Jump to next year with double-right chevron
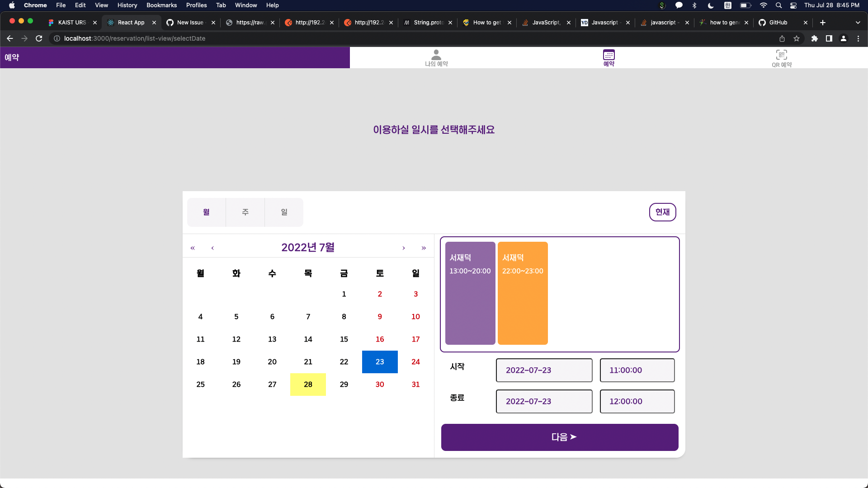The image size is (868, 488). (x=424, y=248)
